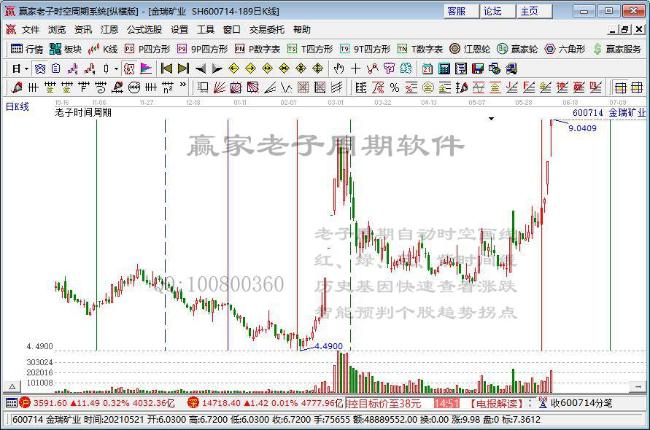Screen dimensions: 650x430
Task: Click the triangle button left of volume pane
Action: 12,386
